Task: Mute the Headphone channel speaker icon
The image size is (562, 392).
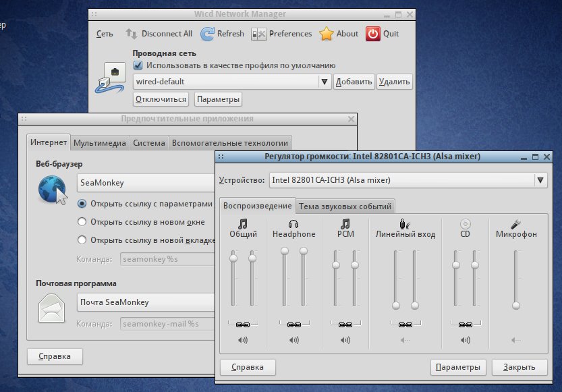Action: 294,340
